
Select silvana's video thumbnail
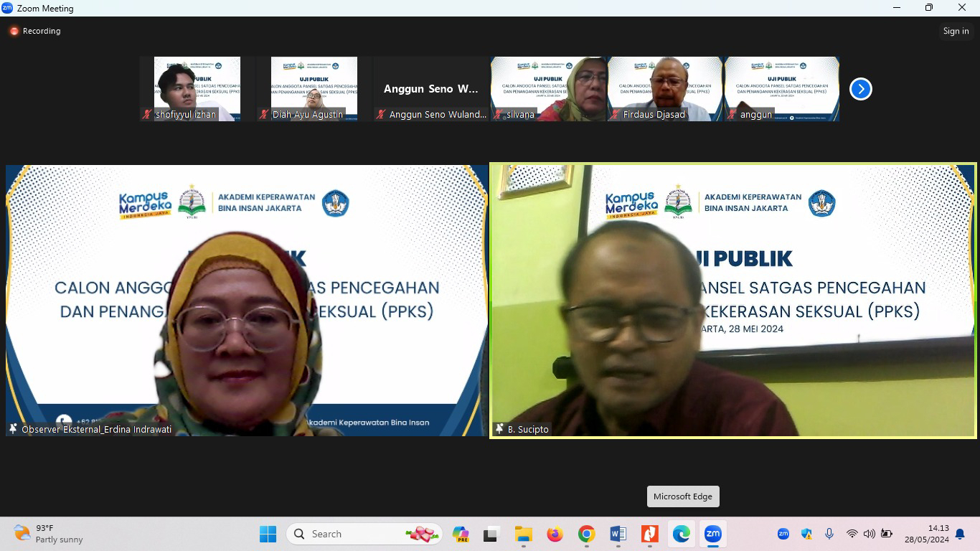[x=548, y=89]
